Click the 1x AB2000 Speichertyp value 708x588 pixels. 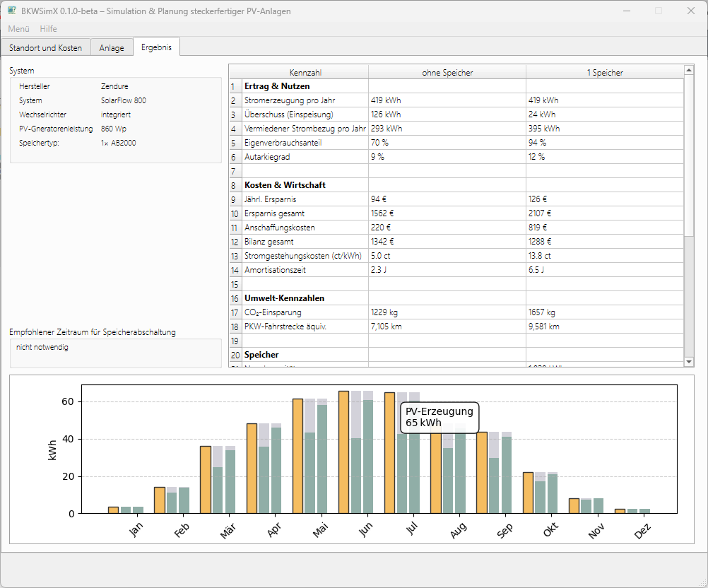pos(118,143)
